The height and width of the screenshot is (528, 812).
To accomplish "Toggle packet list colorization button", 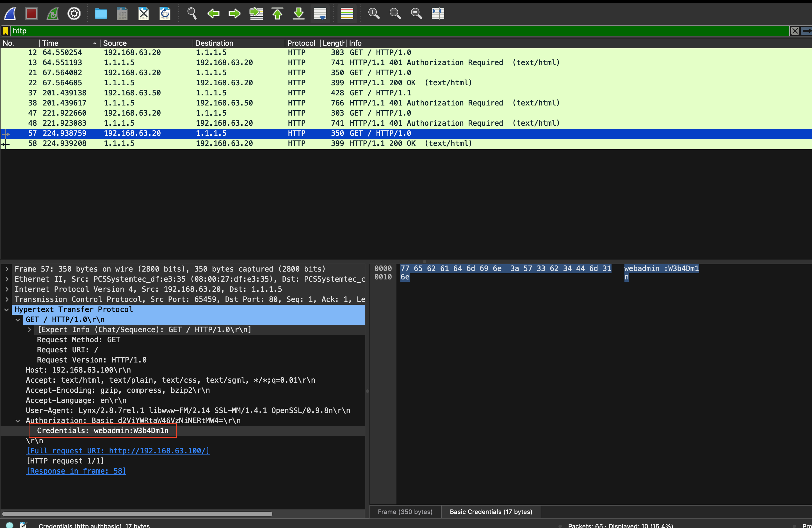I will [347, 14].
